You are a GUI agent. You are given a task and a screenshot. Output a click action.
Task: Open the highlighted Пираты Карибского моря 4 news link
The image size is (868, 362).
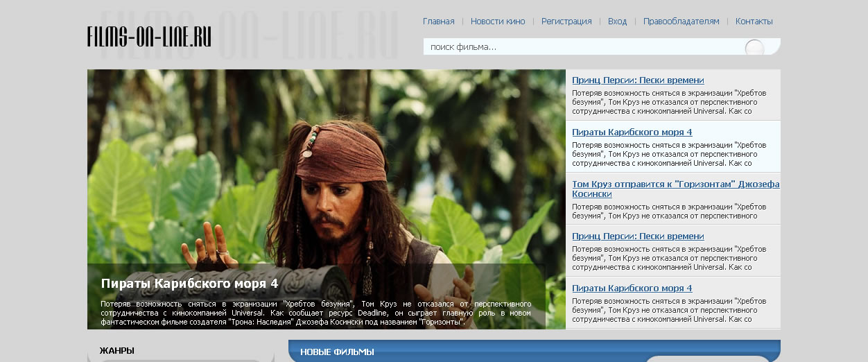tap(632, 132)
